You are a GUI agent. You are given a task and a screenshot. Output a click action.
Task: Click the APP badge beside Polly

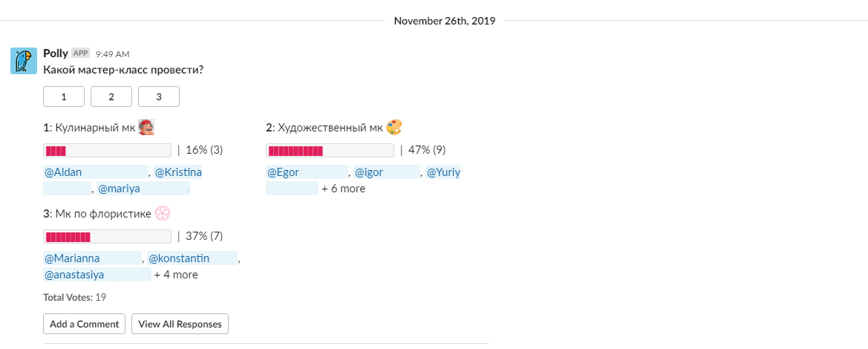click(x=81, y=53)
